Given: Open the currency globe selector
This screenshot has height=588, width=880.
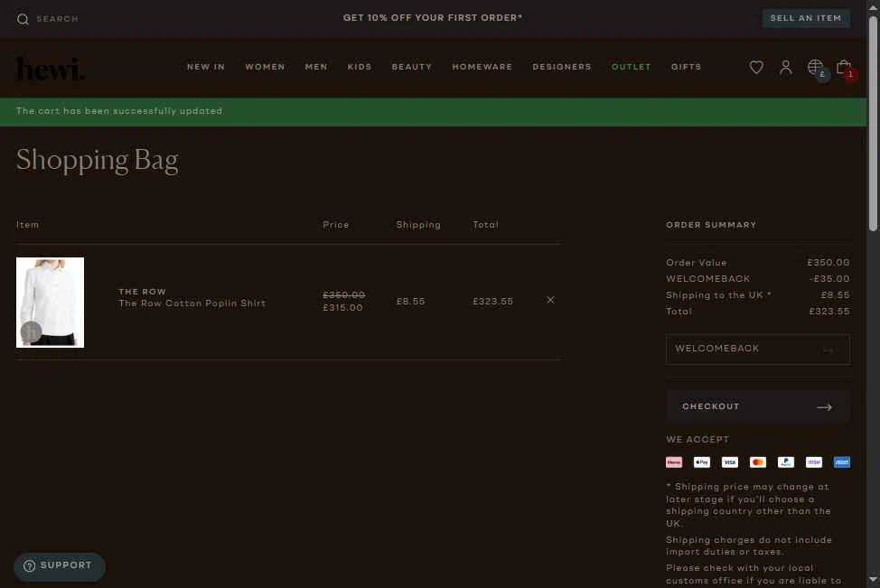Looking at the screenshot, I should point(816,68).
